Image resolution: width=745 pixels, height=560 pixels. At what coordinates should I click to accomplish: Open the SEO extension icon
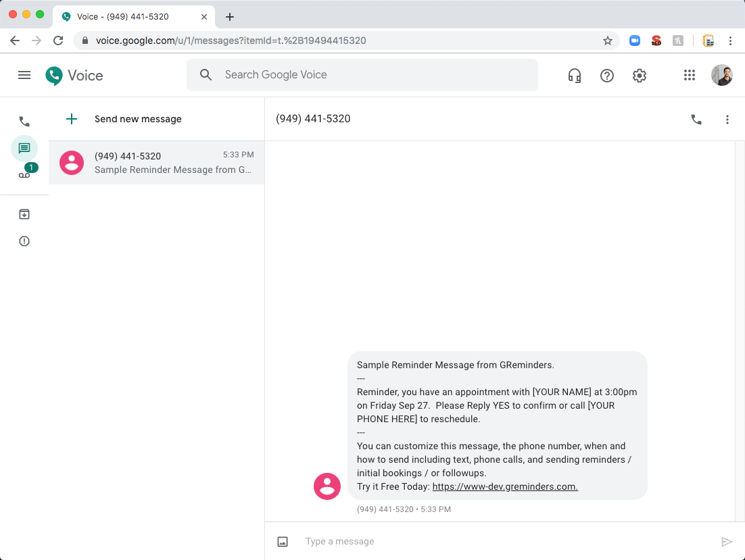656,41
